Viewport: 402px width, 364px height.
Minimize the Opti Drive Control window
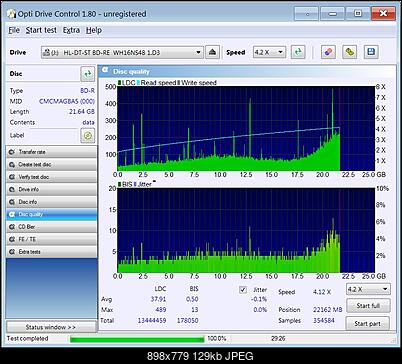pyautogui.click(x=332, y=14)
